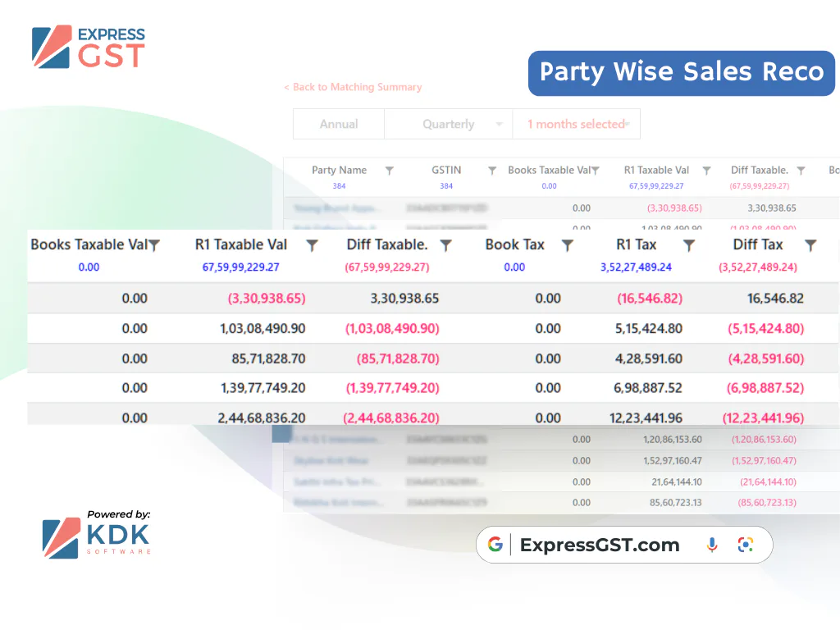Go back to Matching Summary

353,87
